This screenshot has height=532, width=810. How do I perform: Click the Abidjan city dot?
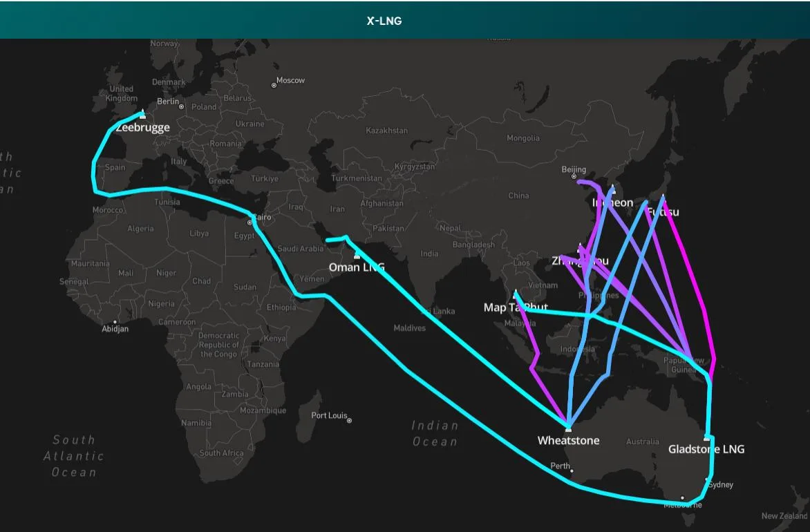115,322
